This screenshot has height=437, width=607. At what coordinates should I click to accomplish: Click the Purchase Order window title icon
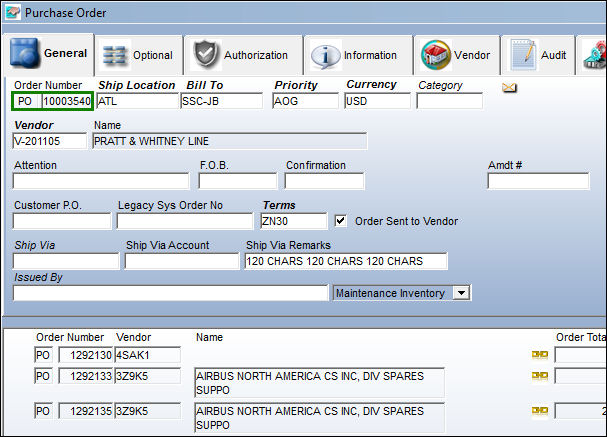coord(12,12)
